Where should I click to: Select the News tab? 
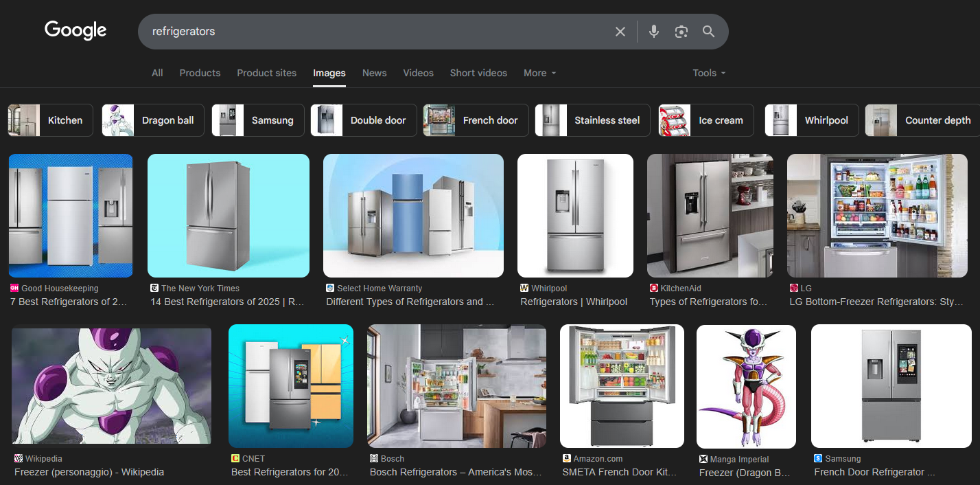pos(374,73)
